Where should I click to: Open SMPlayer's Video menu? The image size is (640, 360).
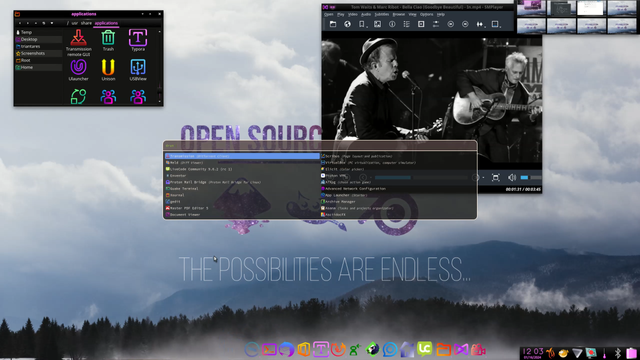tap(353, 14)
